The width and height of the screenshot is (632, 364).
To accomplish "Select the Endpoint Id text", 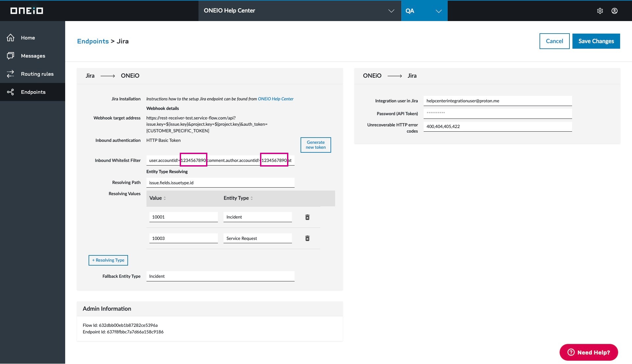I will 123,332.
